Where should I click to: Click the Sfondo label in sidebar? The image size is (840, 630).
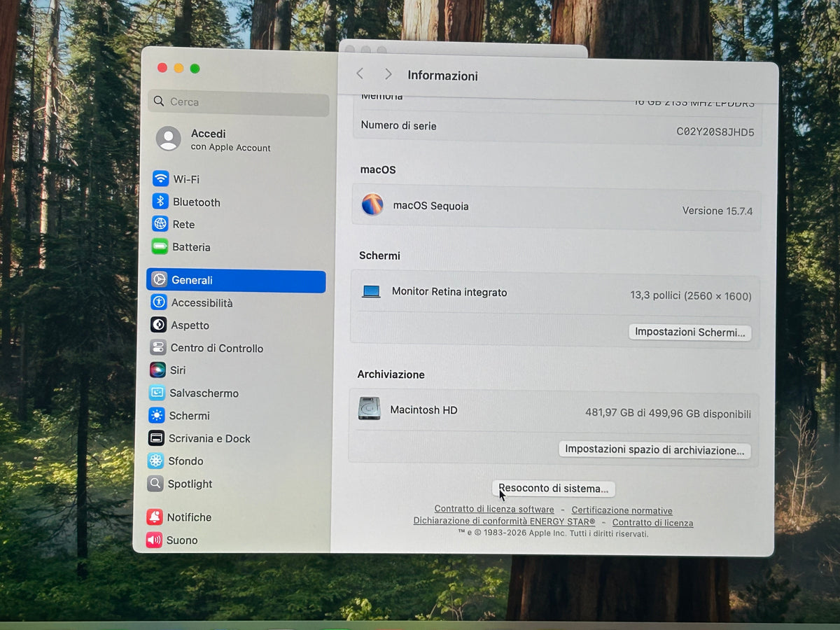(x=185, y=461)
